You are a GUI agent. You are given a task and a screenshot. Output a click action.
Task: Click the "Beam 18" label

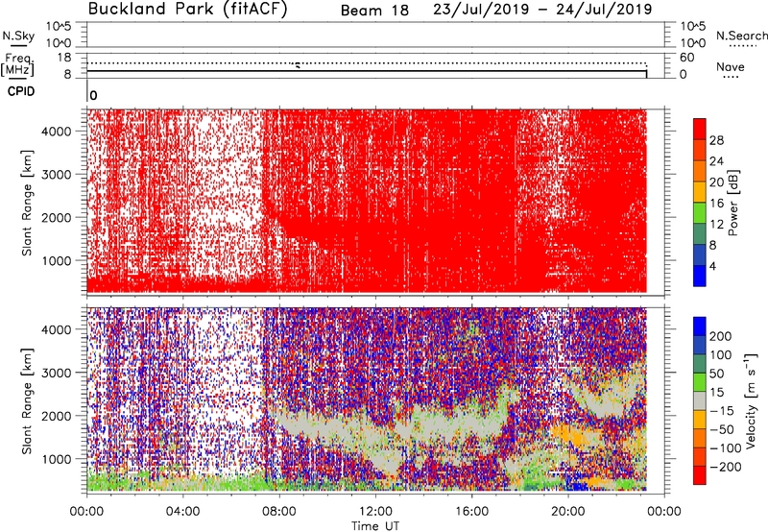click(x=374, y=11)
